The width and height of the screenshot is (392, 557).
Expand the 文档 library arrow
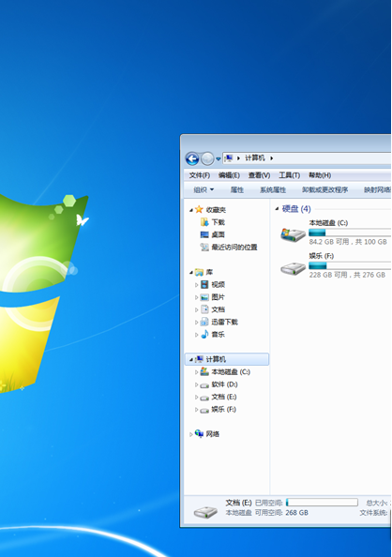tap(196, 309)
